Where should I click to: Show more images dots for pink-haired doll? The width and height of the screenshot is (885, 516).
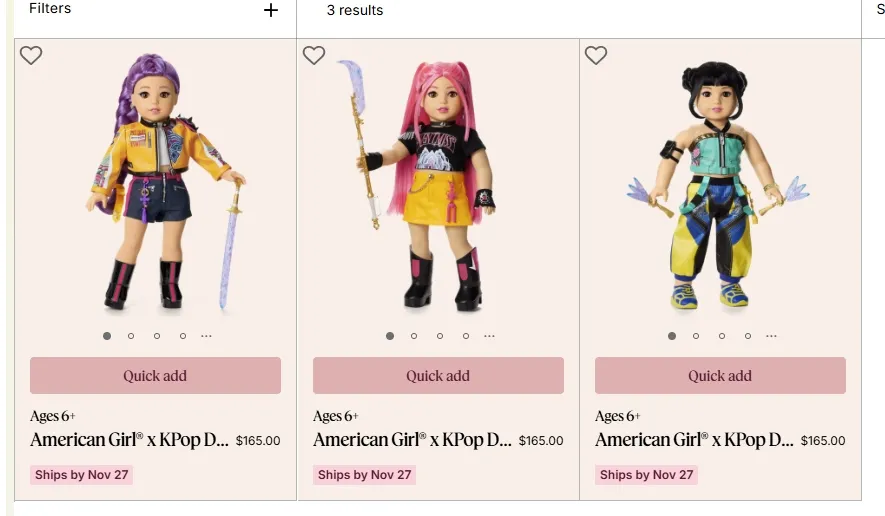click(489, 336)
